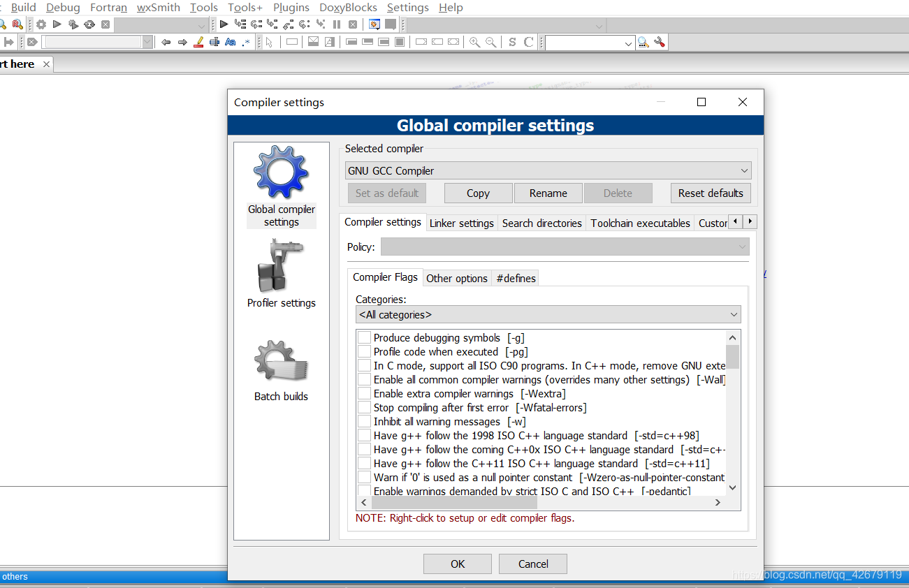Viewport: 909px width, 588px height.
Task: Open the Build menu
Action: coord(23,8)
